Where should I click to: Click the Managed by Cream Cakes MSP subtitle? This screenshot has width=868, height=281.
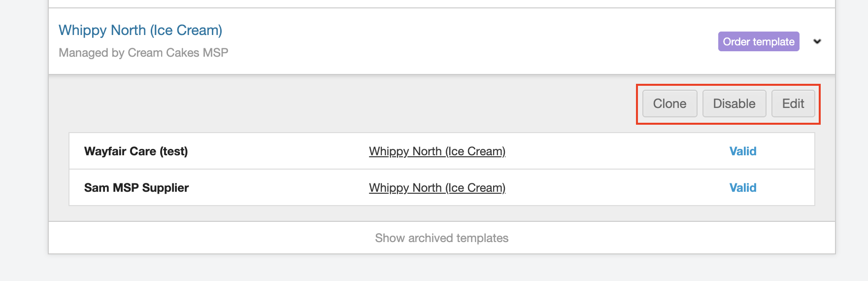click(143, 53)
